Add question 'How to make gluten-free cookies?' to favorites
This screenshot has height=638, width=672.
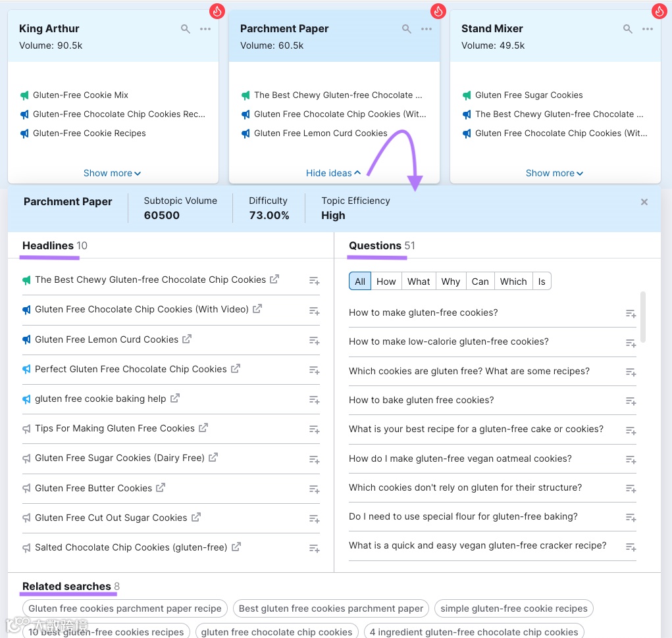pos(631,314)
